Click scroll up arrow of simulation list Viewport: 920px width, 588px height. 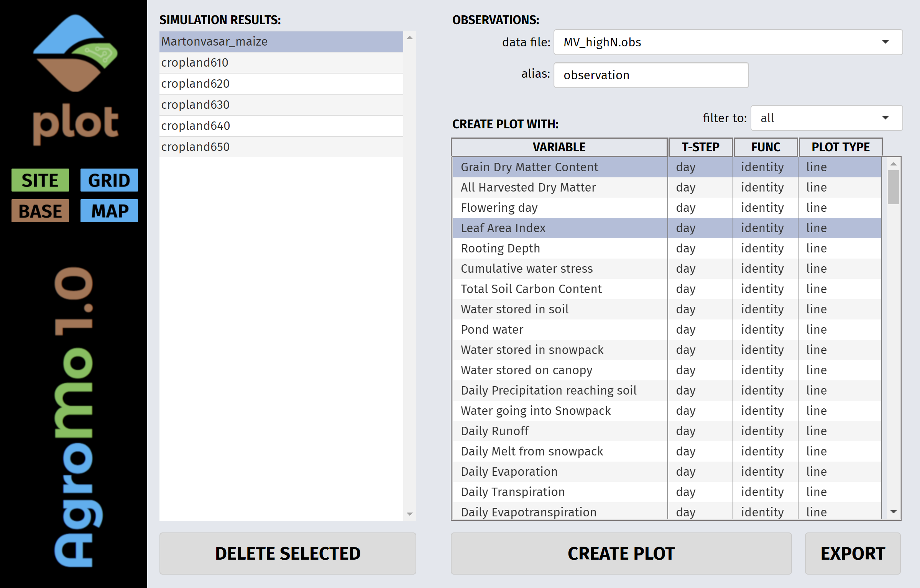409,38
